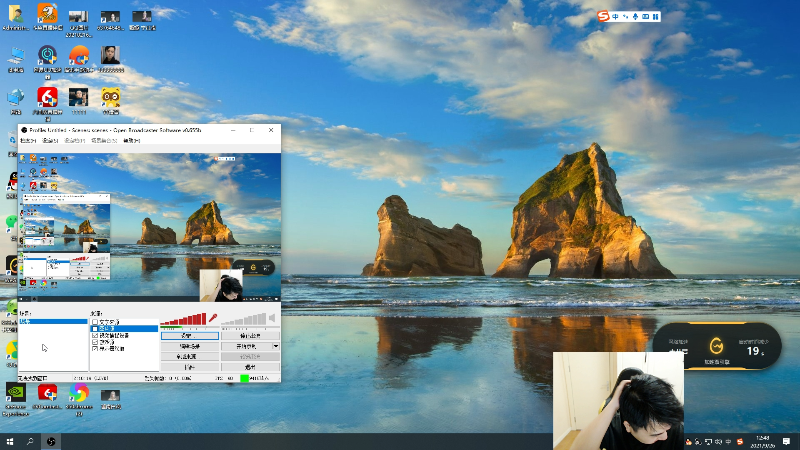Open the 设置 menu in OBS menu bar
This screenshot has width=800, height=450.
[49, 140]
